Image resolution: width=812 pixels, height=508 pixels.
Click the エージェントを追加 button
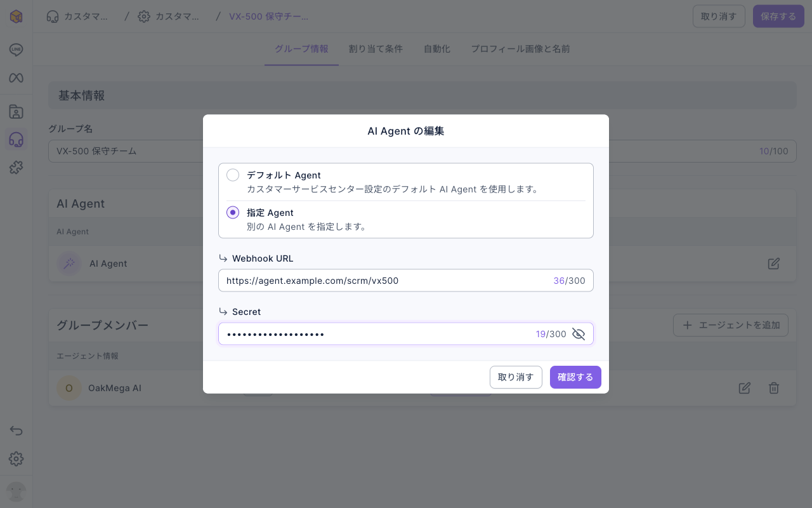click(x=731, y=325)
